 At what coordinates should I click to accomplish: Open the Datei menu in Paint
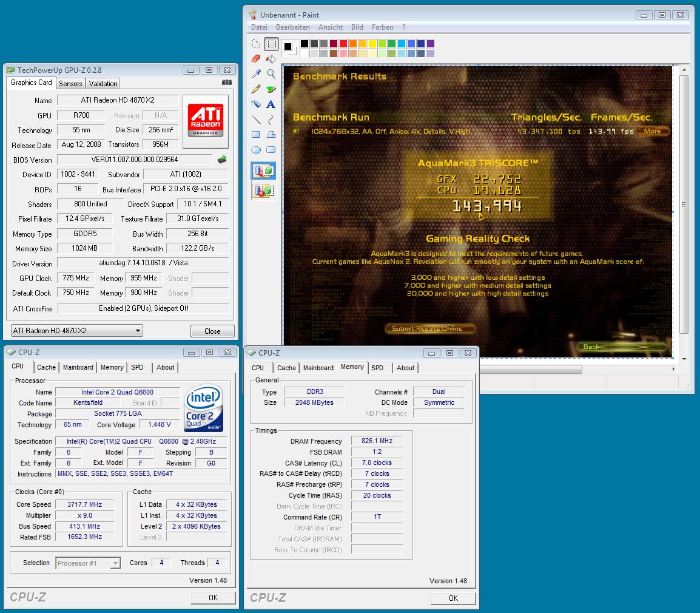(259, 27)
